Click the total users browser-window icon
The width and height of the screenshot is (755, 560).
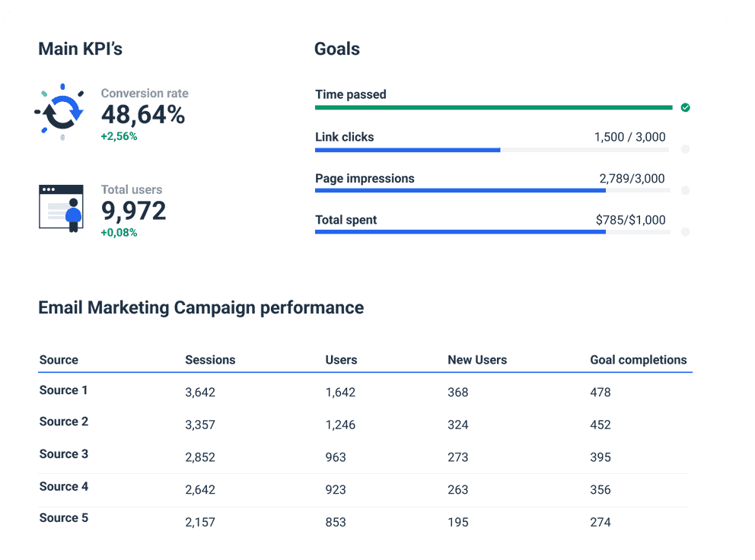coord(61,208)
